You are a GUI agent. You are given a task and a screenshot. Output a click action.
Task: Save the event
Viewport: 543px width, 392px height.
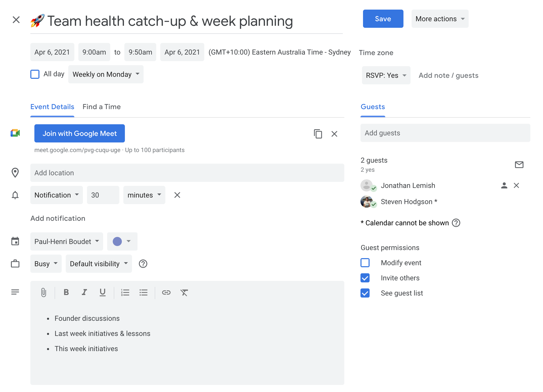click(383, 19)
